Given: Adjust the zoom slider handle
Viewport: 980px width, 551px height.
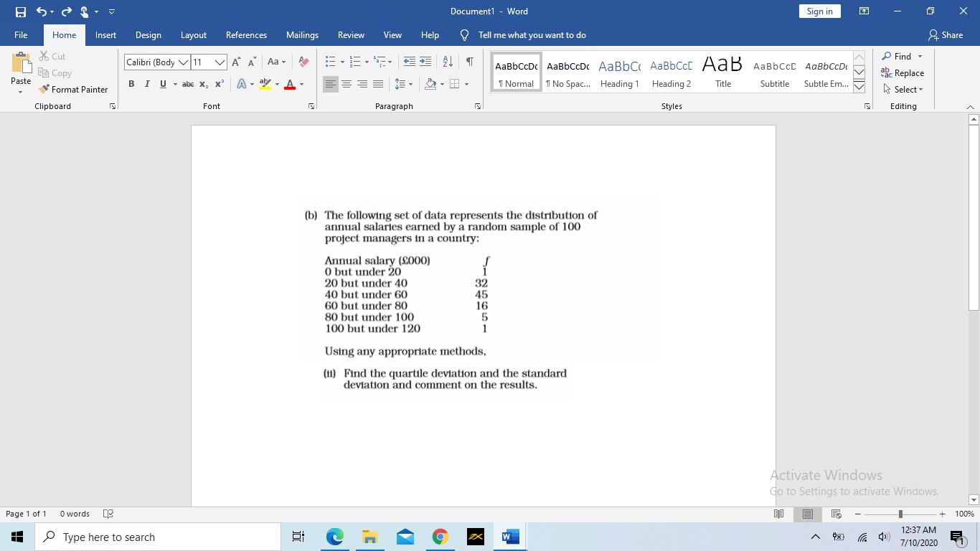Looking at the screenshot, I should tap(900, 514).
